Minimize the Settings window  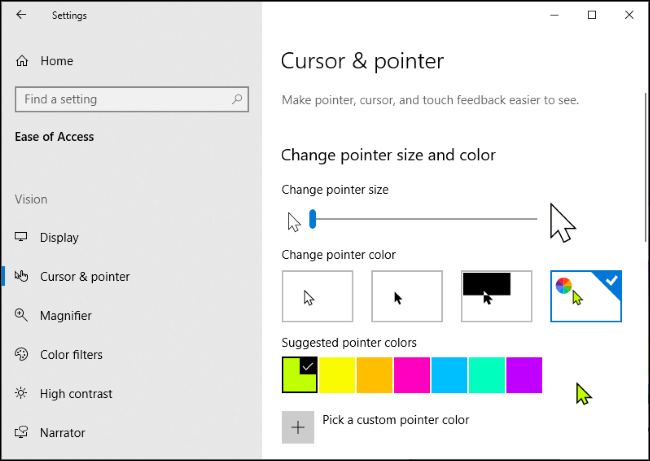click(555, 15)
